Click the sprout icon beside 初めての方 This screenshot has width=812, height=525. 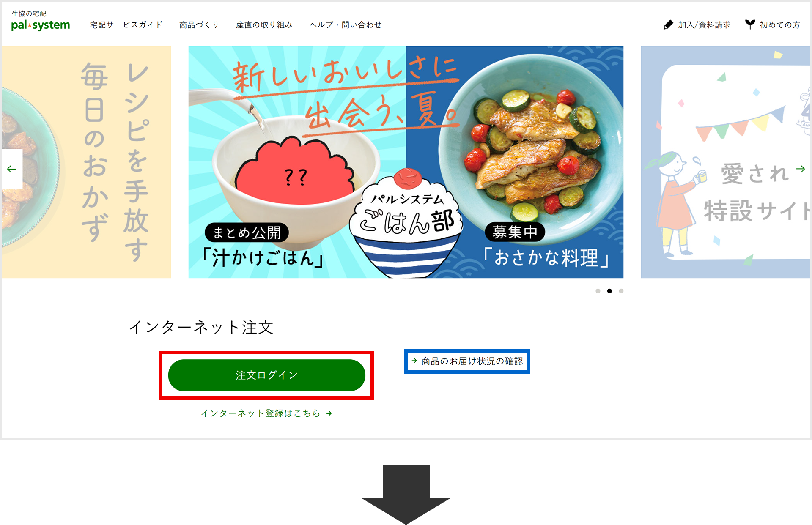pyautogui.click(x=750, y=25)
